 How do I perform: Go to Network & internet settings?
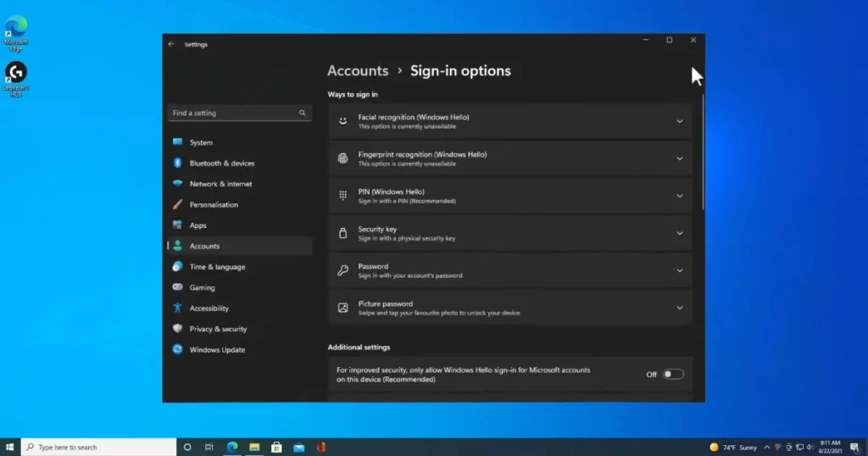tap(240, 184)
